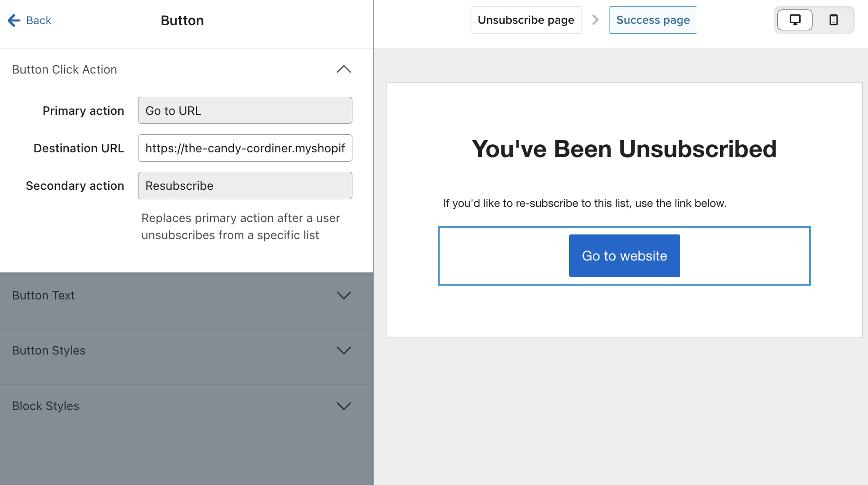Switch to the Unsubscribe page tab

[526, 20]
